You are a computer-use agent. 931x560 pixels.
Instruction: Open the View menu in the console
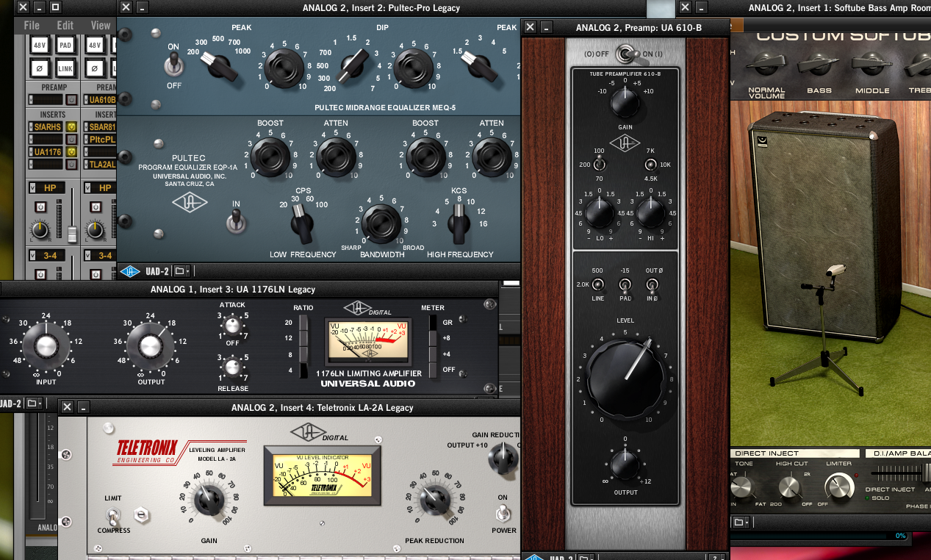[101, 25]
